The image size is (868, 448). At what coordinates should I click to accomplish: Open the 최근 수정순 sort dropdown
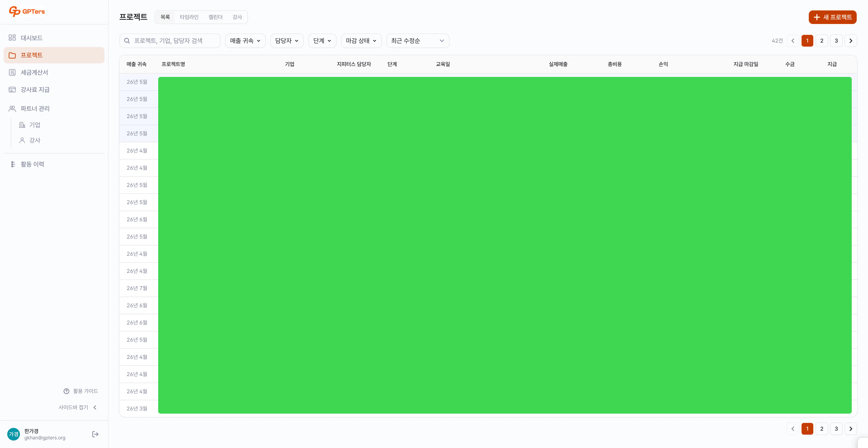(418, 41)
